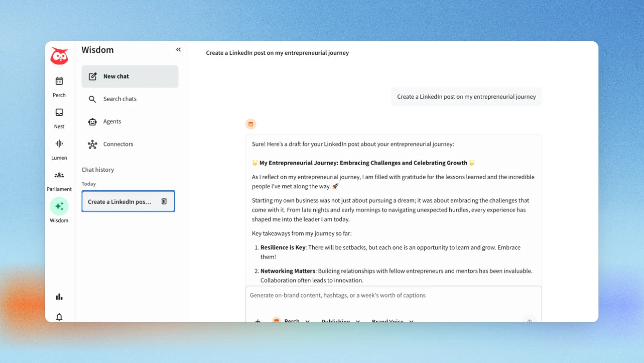Open Search chats
This screenshot has width=644, height=363.
click(x=130, y=99)
